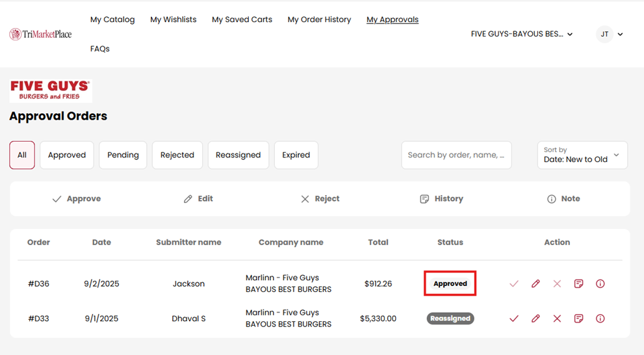Image resolution: width=644 pixels, height=355 pixels.
Task: Go to My Order History
Action: [319, 20]
